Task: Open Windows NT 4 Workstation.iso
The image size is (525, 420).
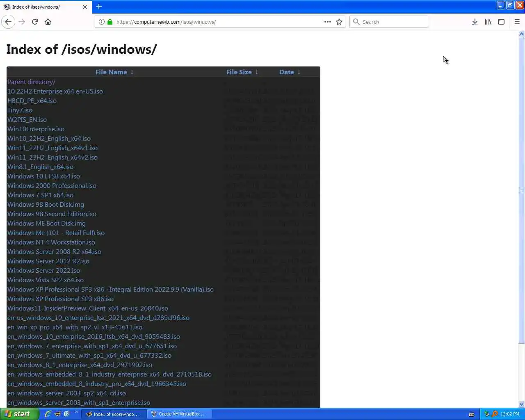Action: (51, 242)
